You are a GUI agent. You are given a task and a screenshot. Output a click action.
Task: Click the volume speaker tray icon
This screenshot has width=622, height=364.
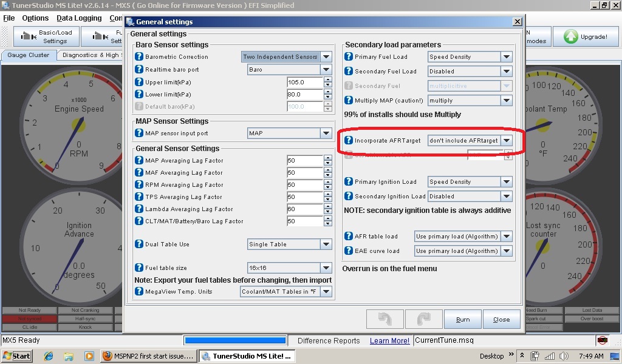tap(563, 356)
